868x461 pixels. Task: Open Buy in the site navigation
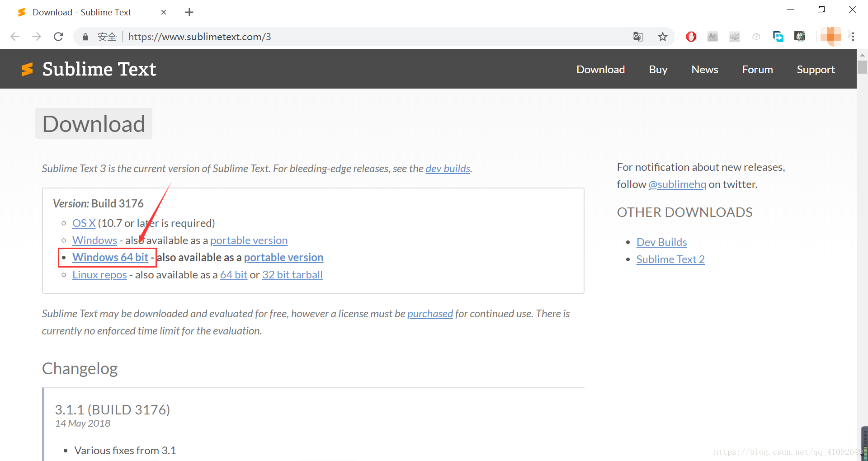point(658,70)
